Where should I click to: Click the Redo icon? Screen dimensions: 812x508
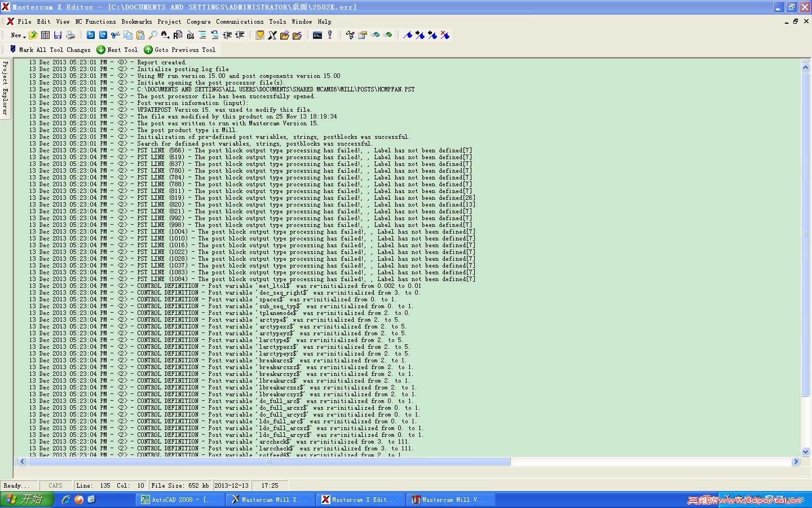click(103, 35)
